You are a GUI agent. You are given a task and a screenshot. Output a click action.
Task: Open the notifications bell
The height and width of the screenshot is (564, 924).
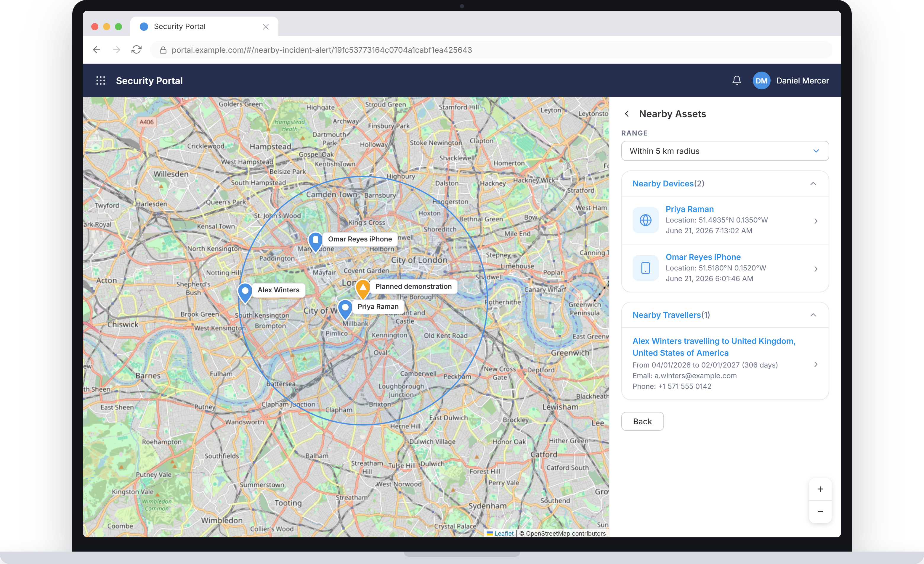pos(737,80)
